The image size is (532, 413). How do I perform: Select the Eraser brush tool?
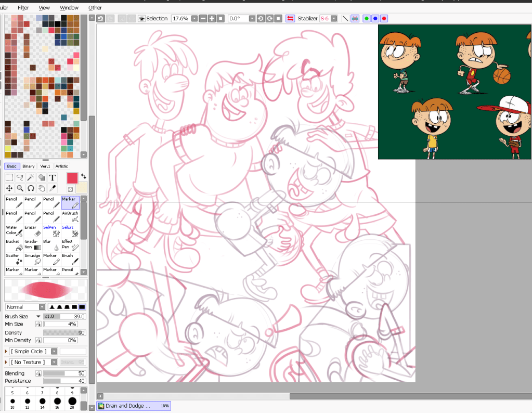coord(31,230)
